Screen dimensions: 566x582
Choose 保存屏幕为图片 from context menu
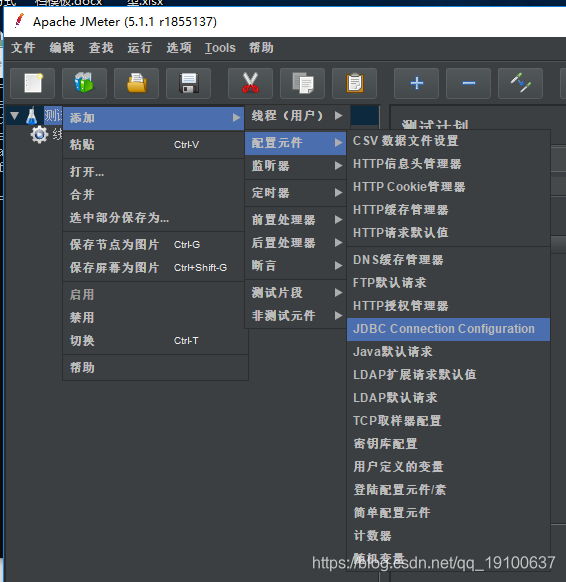coord(154,268)
